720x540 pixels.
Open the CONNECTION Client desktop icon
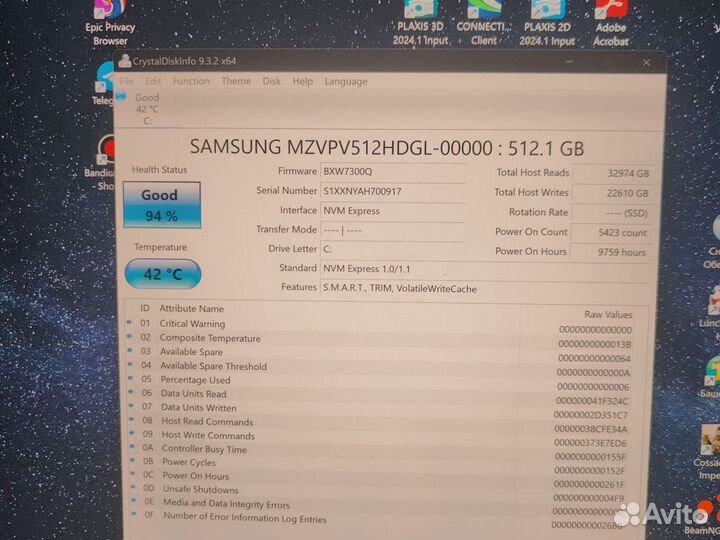tap(484, 23)
